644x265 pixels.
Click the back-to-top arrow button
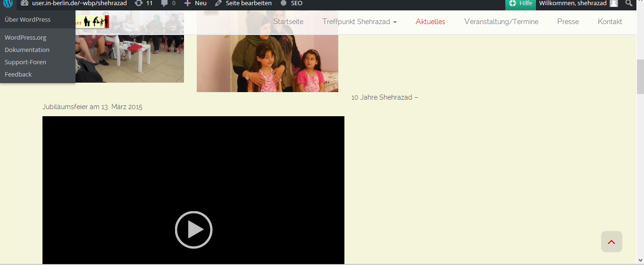(611, 242)
